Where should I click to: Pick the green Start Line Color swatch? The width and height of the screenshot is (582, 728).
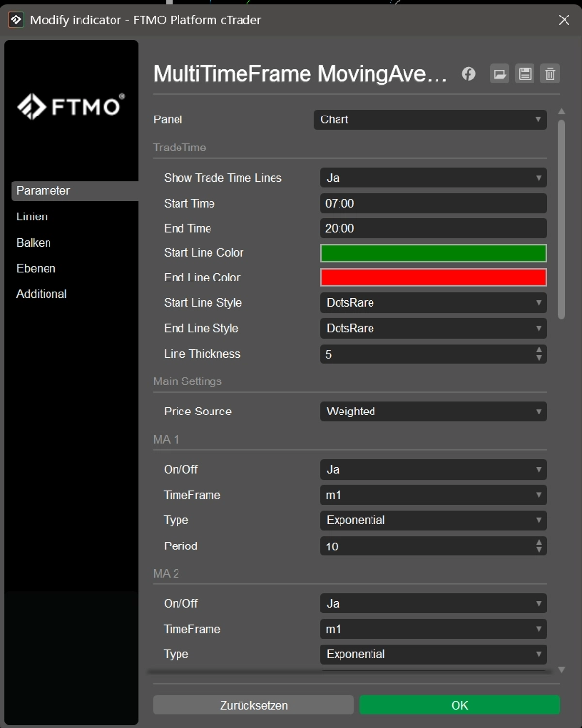click(x=433, y=253)
